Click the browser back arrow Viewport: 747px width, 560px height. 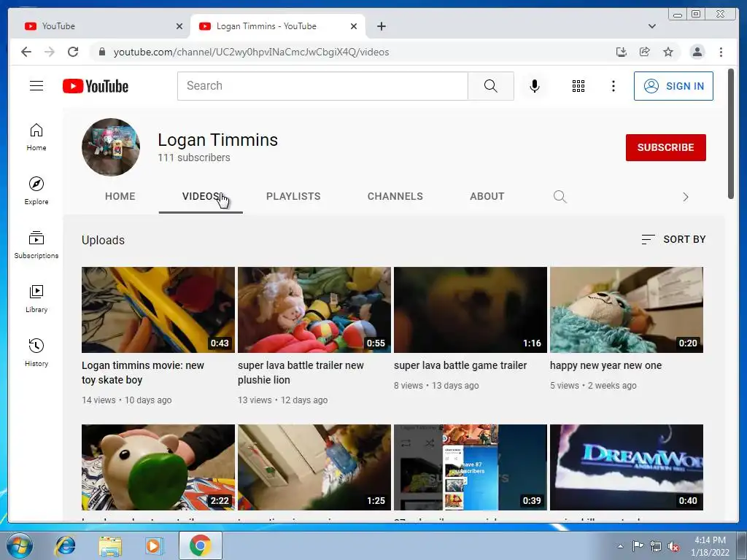coord(26,52)
